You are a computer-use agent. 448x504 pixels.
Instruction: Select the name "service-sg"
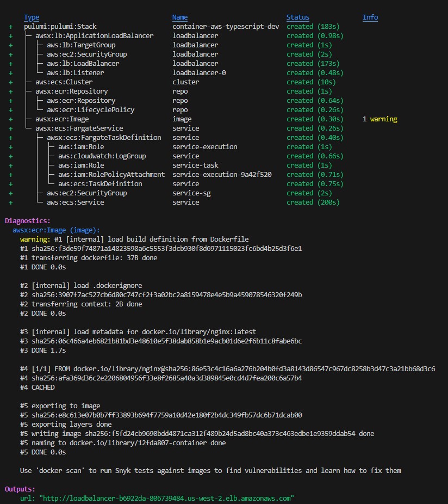point(191,193)
